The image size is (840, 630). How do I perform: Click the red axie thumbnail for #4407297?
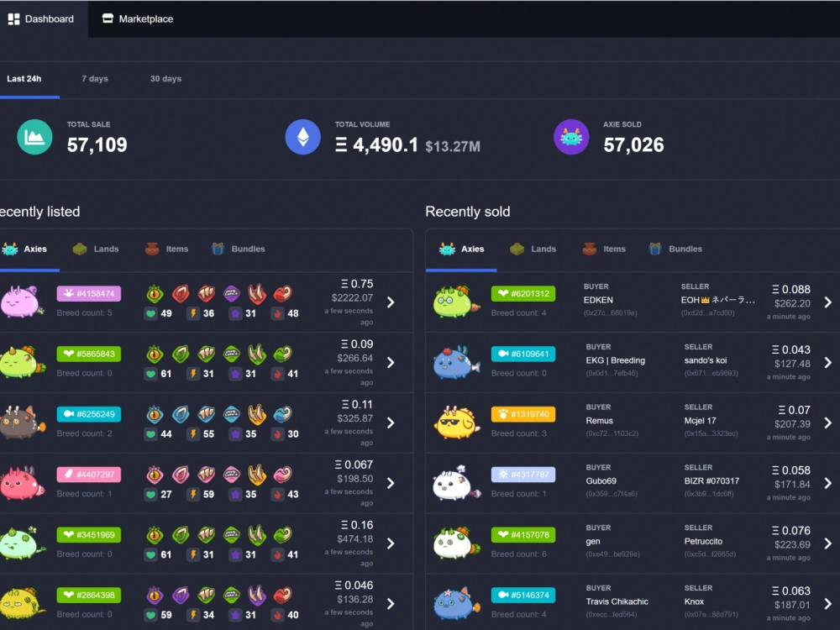pos(22,483)
